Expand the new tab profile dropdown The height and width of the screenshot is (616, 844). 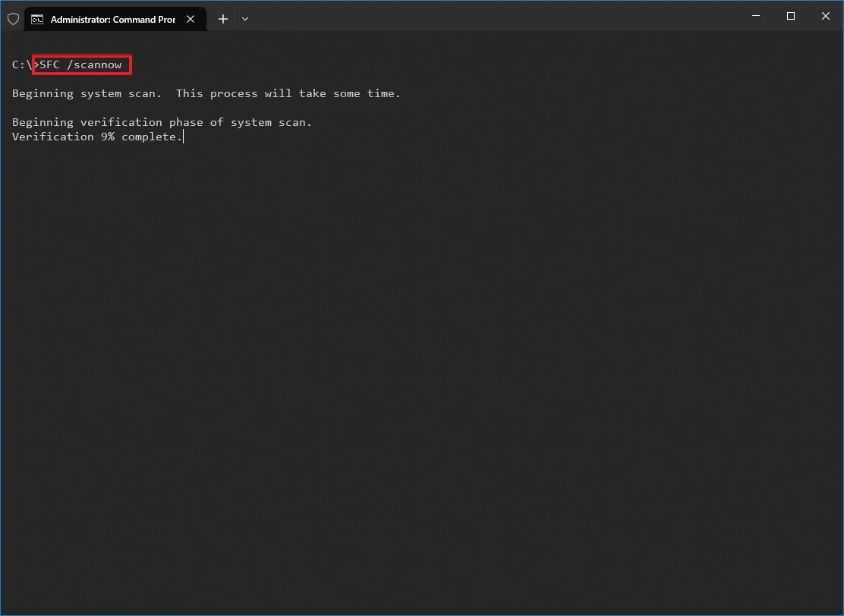point(245,19)
